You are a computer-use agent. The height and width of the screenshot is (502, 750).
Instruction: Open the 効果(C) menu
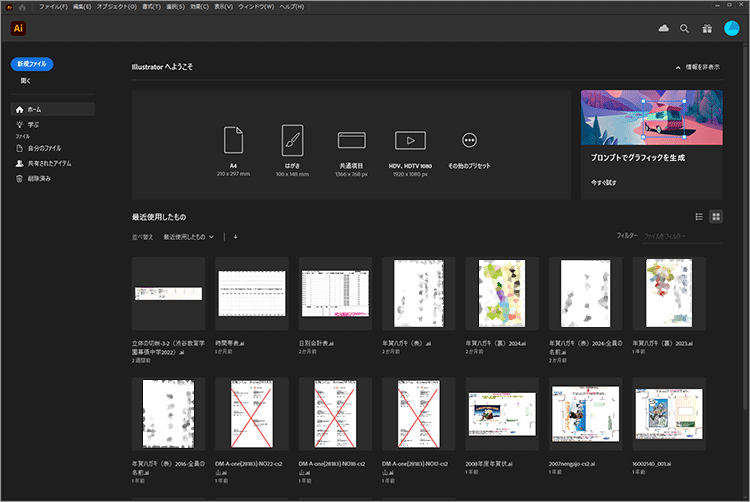[199, 7]
